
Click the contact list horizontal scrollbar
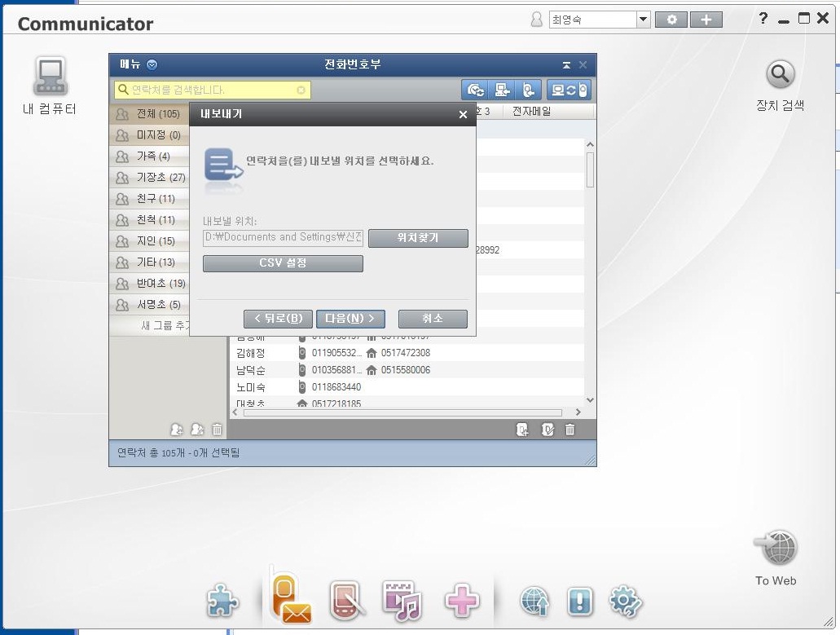coord(402,412)
